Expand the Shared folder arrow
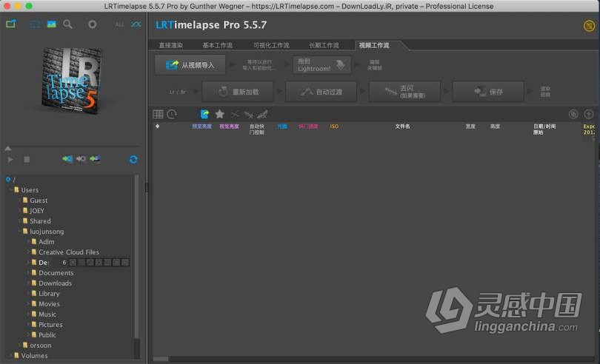 (x=19, y=220)
